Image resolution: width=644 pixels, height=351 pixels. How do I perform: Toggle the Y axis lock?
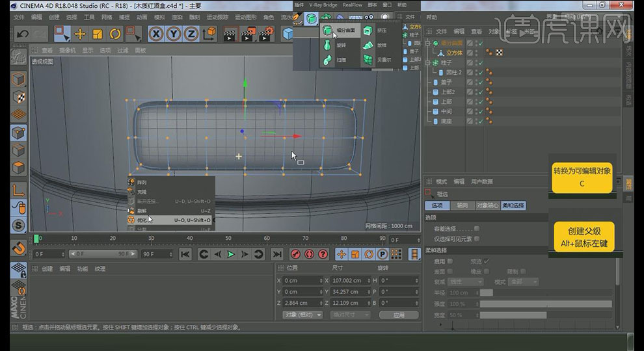click(x=173, y=34)
